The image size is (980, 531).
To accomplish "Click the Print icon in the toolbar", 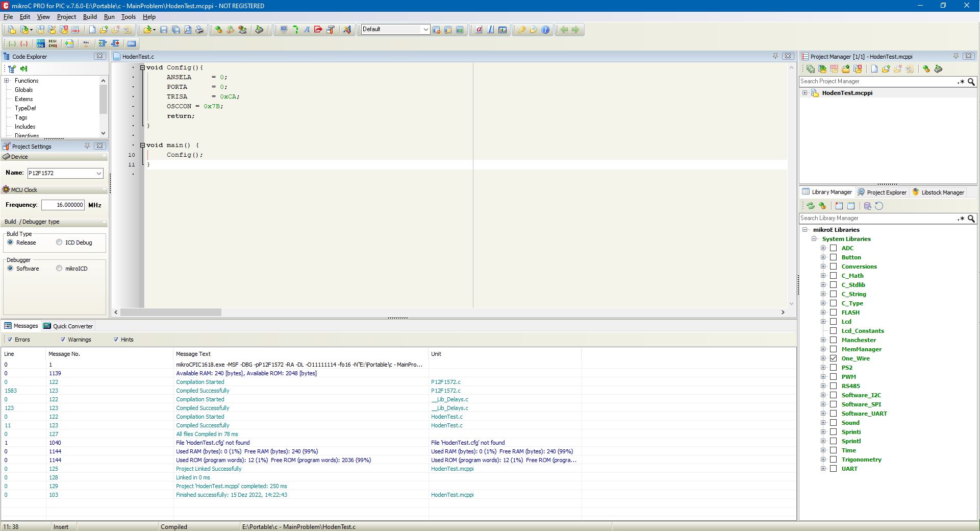I will [x=199, y=30].
